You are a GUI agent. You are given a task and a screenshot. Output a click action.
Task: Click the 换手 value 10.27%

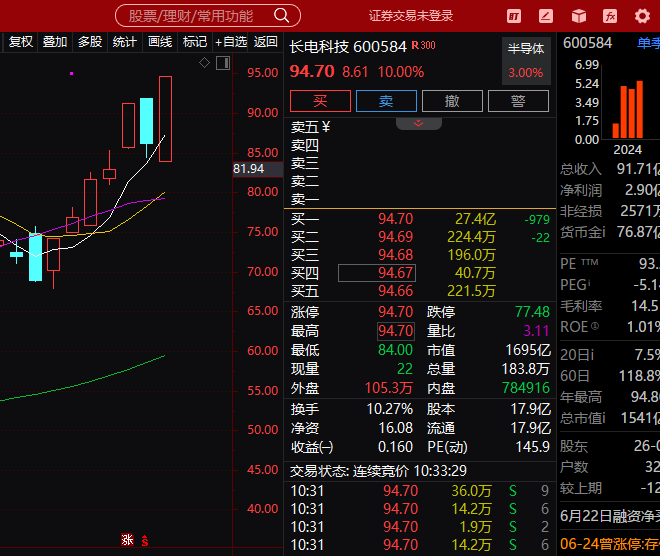pos(389,409)
